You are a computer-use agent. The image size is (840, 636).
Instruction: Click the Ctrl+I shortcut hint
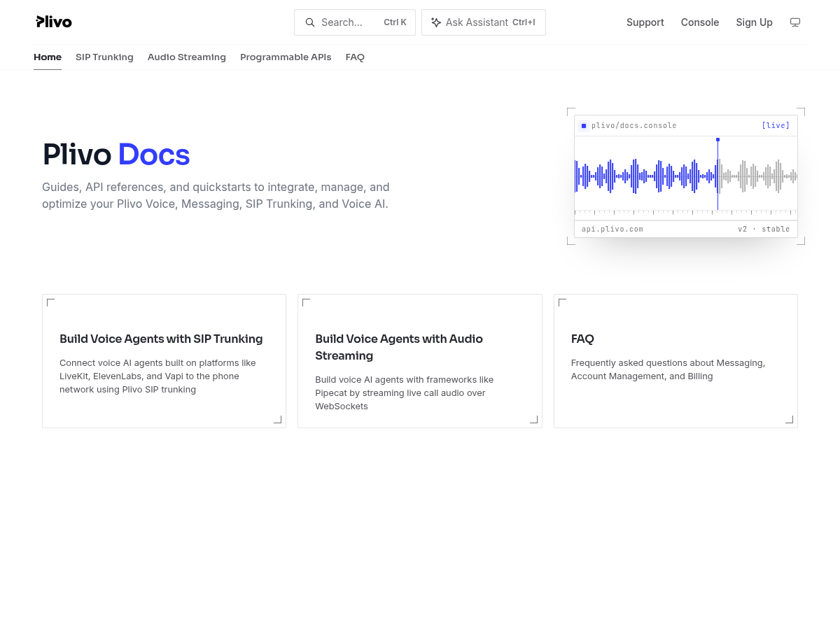[x=524, y=22]
